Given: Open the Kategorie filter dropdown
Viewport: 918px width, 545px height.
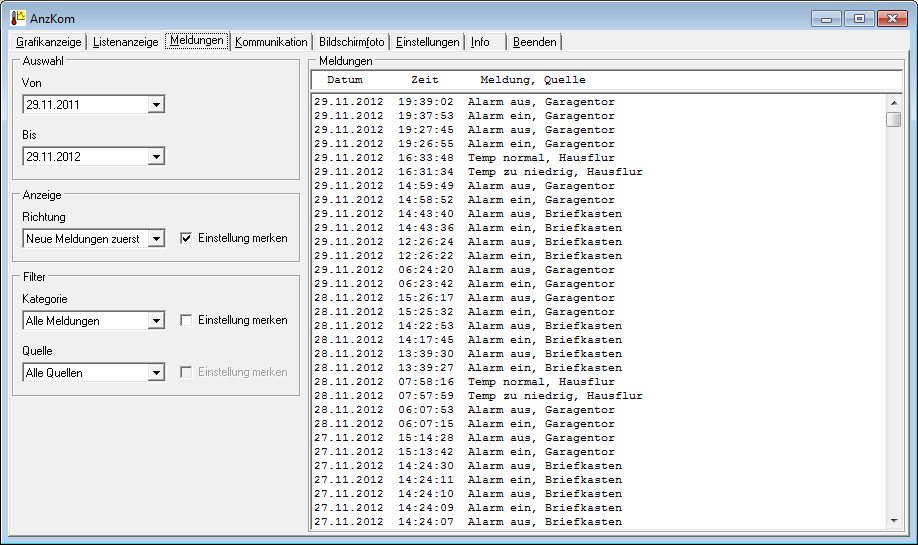Looking at the screenshot, I should point(155,321).
